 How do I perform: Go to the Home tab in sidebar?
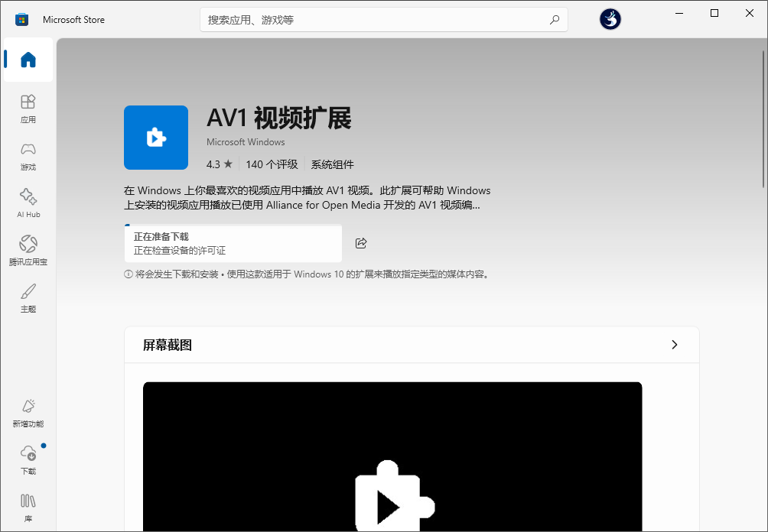pyautogui.click(x=28, y=60)
